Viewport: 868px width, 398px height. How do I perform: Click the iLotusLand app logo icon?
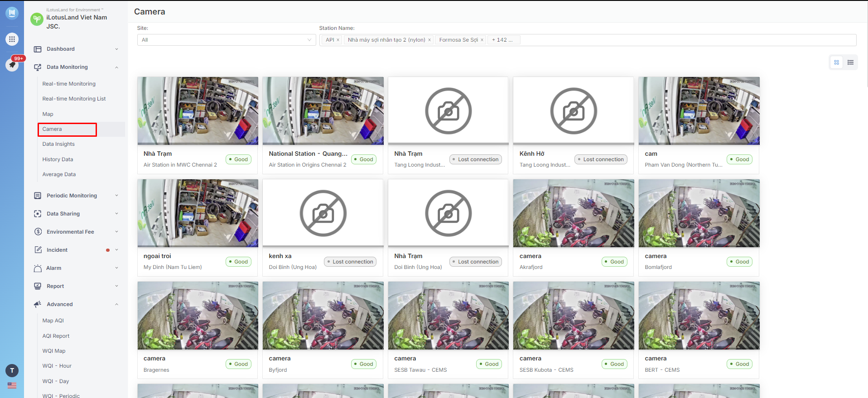point(12,13)
